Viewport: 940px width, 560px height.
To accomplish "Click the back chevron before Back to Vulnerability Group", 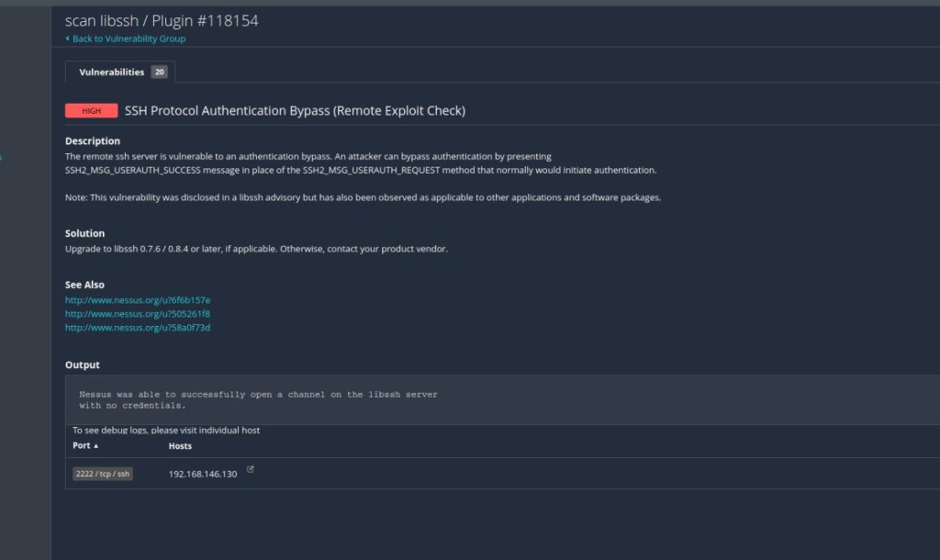I will [x=68, y=39].
